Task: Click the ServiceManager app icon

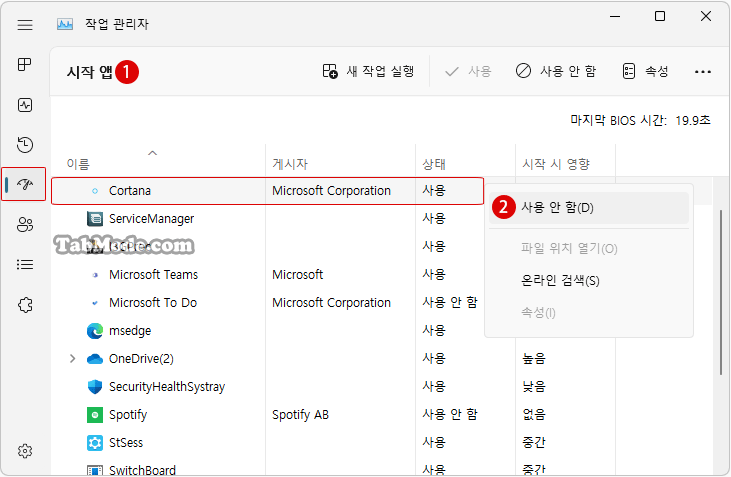Action: click(95, 219)
